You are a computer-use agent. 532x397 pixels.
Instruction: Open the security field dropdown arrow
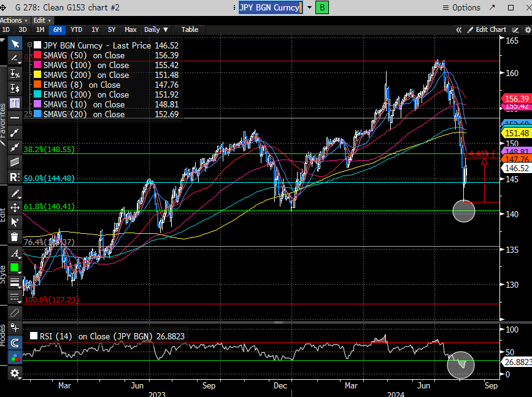point(309,7)
